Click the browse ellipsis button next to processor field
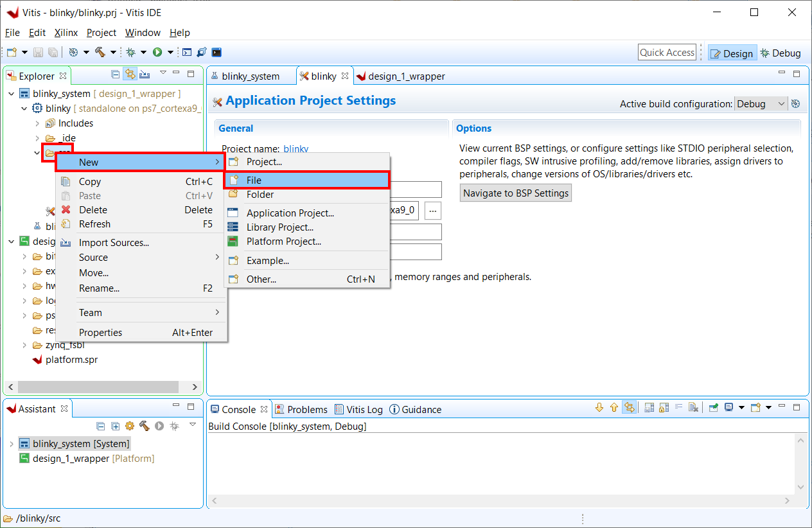The image size is (812, 528). (433, 210)
